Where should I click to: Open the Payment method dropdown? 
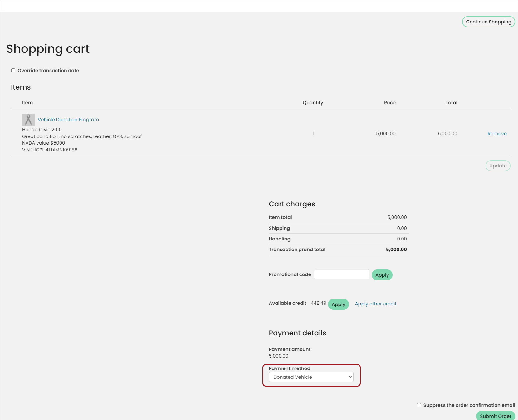pos(311,377)
